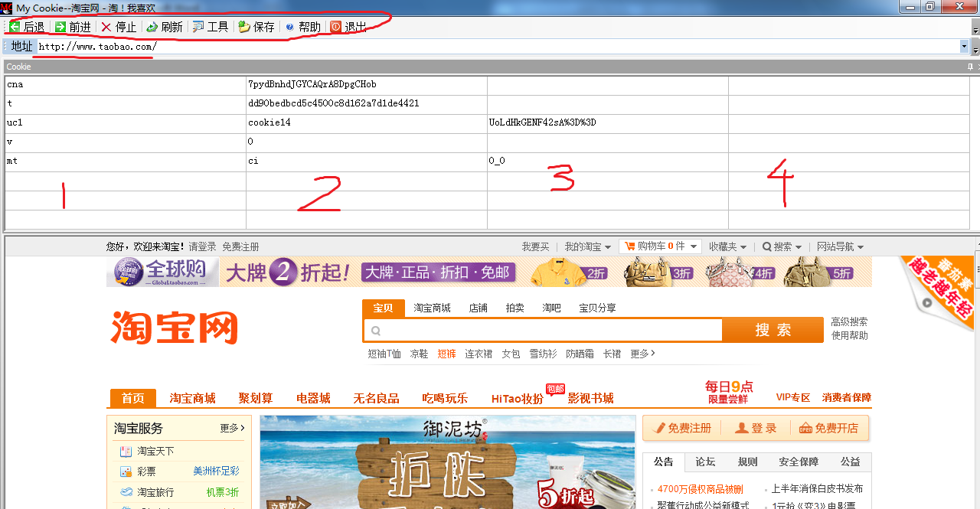The image size is (980, 509).
Task: Select the 0_0 value cell
Action: click(x=607, y=161)
